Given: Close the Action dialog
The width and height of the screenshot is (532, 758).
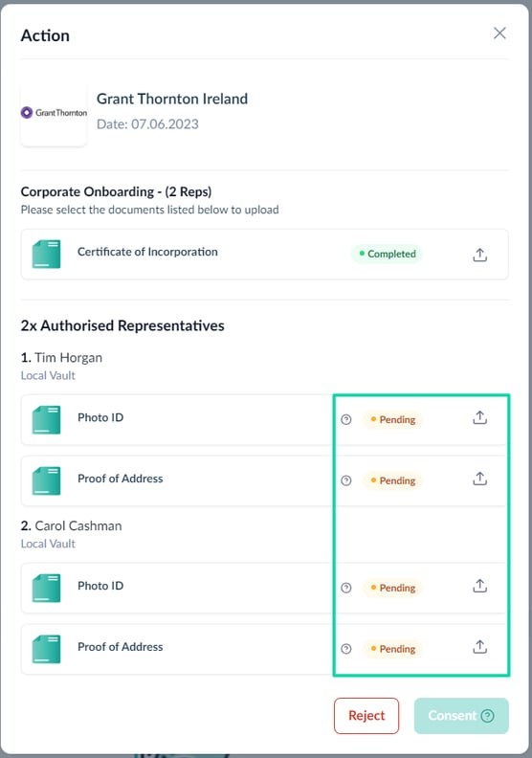Looking at the screenshot, I should click(499, 33).
